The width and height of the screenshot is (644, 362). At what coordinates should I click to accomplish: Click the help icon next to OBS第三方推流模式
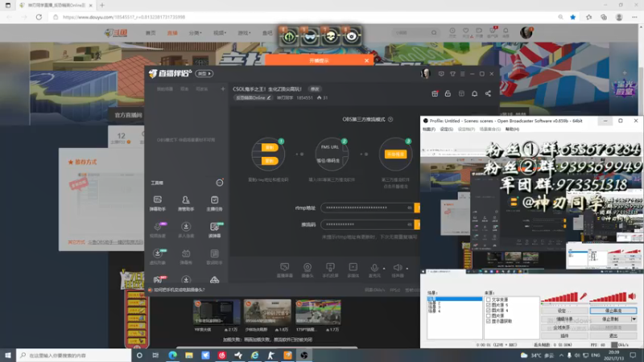click(390, 119)
